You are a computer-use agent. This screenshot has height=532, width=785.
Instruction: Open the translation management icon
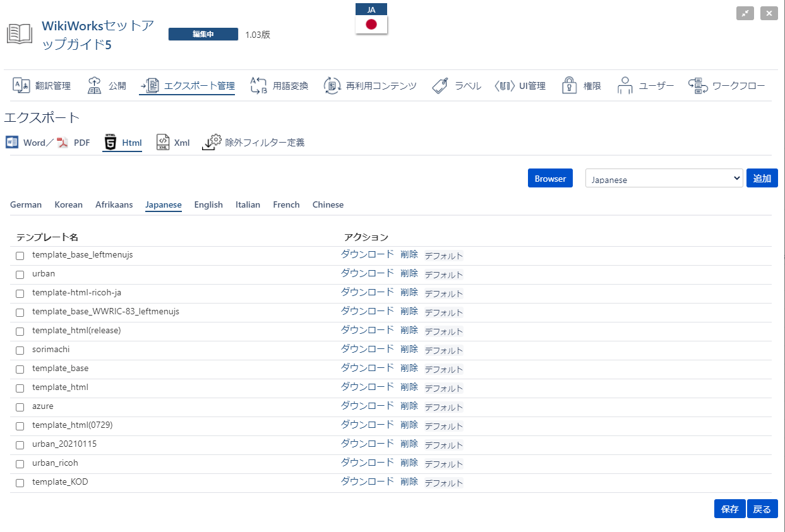click(21, 86)
